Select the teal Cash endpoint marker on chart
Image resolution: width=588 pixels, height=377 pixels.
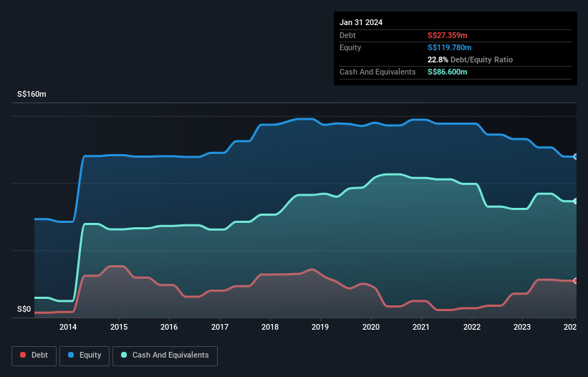[x=576, y=201]
